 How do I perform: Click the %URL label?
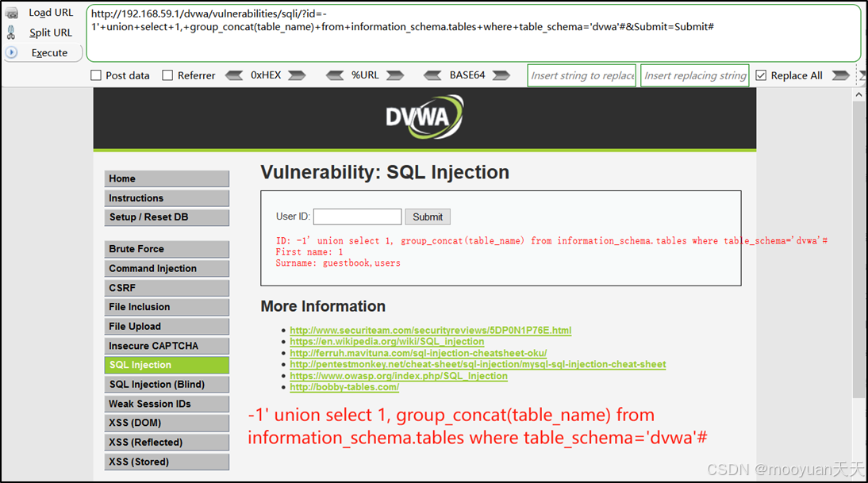click(x=365, y=75)
